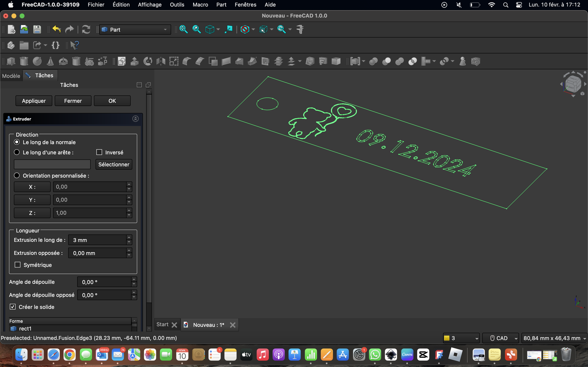Click the Undo arrow icon
The width and height of the screenshot is (588, 367).
56,29
